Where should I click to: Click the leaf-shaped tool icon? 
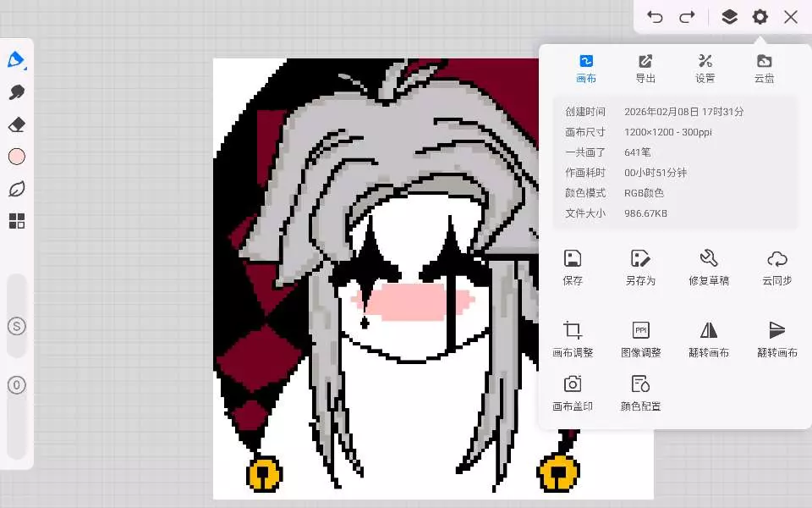click(17, 189)
